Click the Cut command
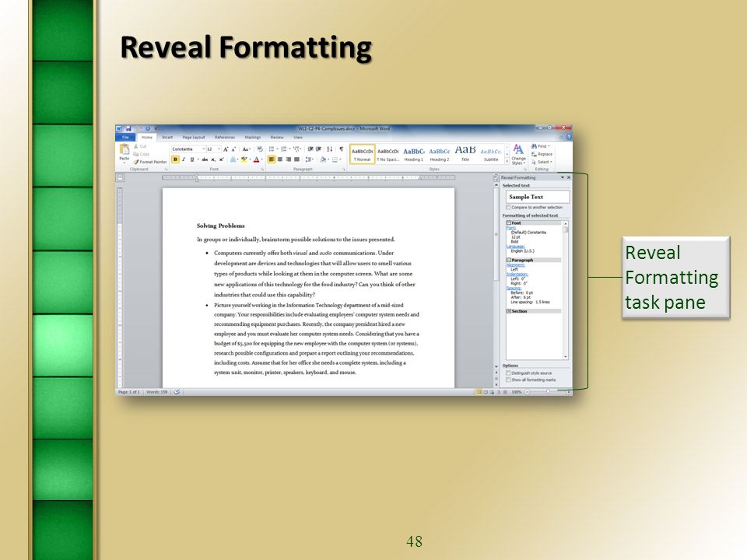This screenshot has width=747, height=560. 141,147
